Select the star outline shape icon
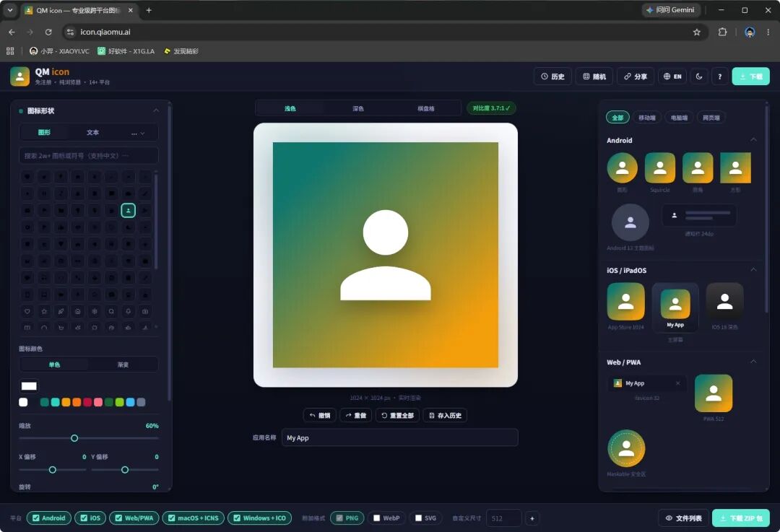 (44, 312)
